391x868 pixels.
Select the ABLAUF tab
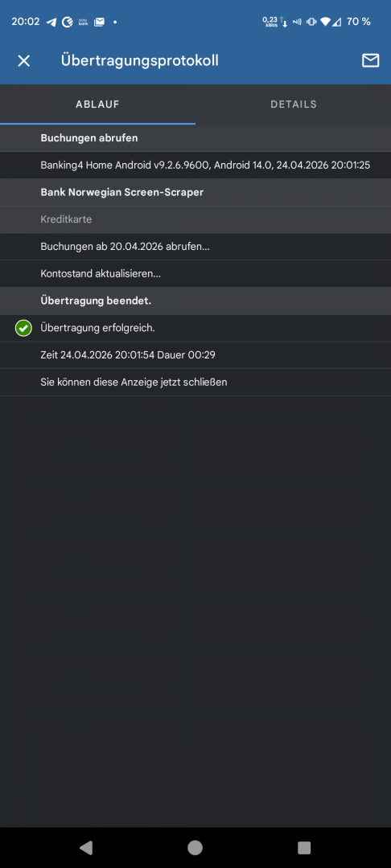(x=97, y=104)
